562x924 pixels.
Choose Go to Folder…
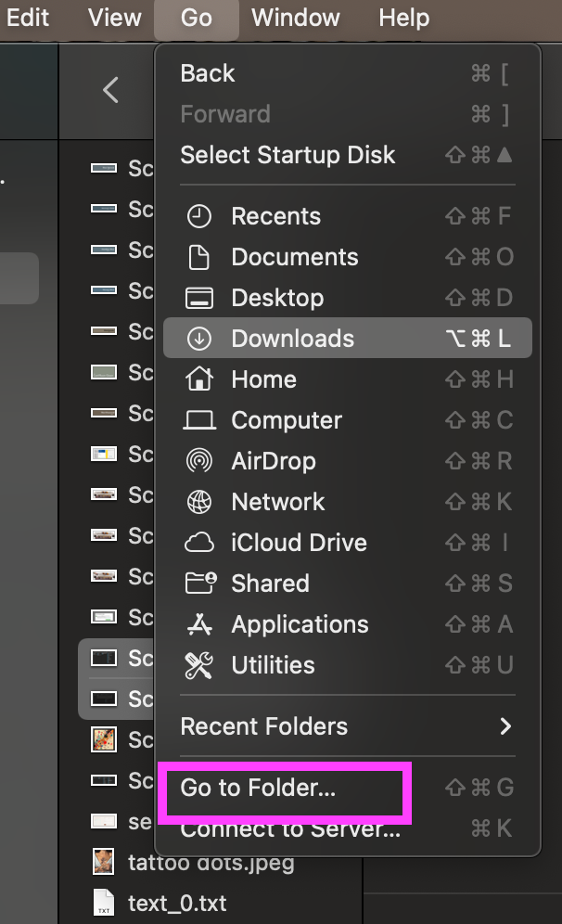coord(259,789)
